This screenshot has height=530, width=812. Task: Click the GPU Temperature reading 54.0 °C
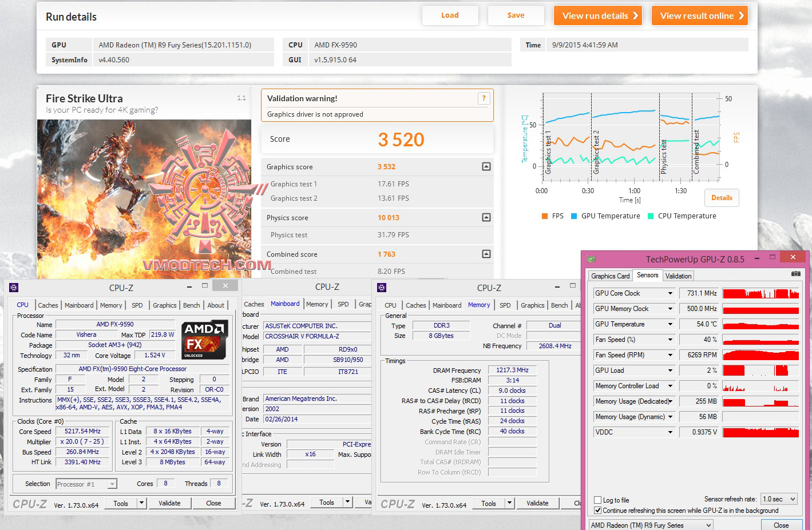click(699, 324)
